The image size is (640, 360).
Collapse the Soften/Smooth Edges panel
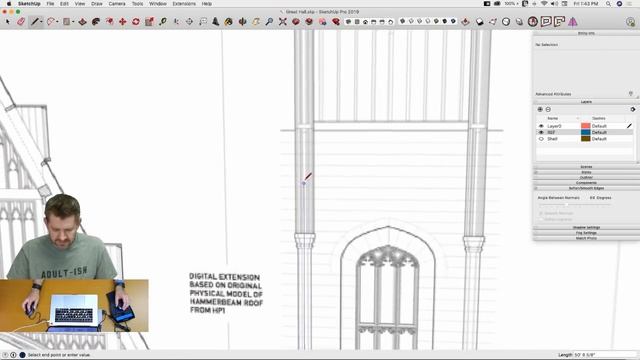pyautogui.click(x=586, y=188)
